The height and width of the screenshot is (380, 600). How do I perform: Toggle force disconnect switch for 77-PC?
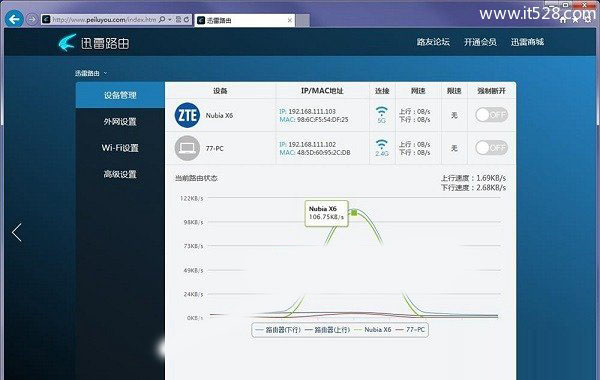[492, 148]
